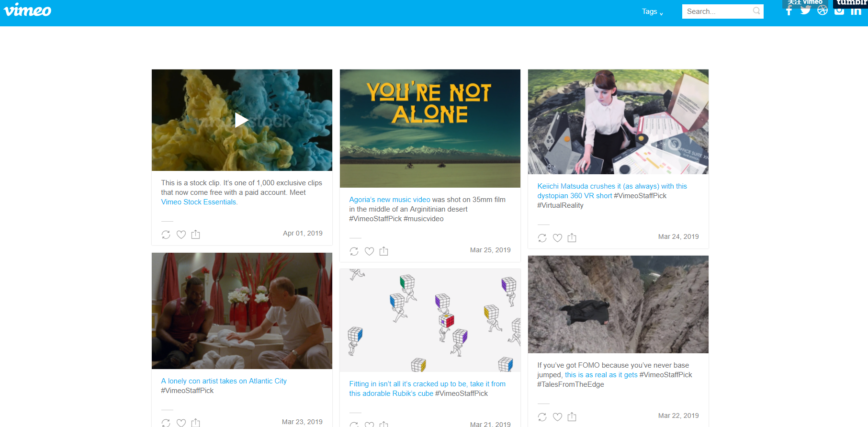The height and width of the screenshot is (427, 868).
Task: Open the "Agoria's new music video" link
Action: pos(389,200)
